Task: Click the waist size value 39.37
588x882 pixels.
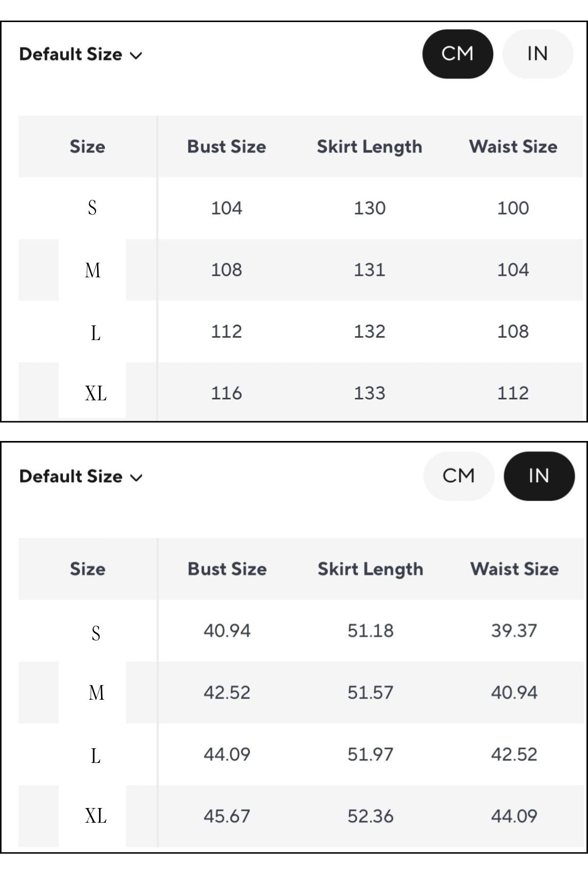Action: [514, 631]
